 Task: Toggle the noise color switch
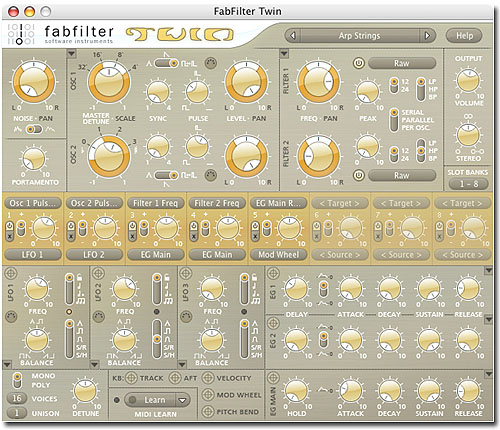pos(34,129)
